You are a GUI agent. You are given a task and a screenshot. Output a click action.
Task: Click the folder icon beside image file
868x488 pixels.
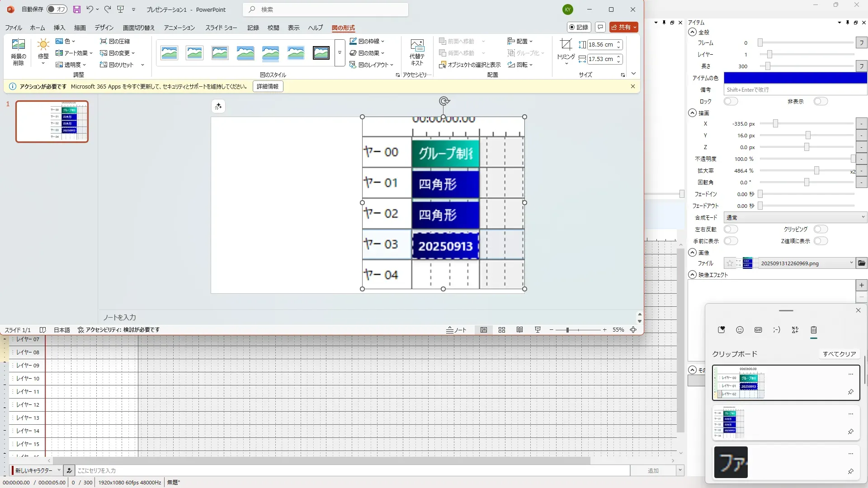[x=862, y=263]
